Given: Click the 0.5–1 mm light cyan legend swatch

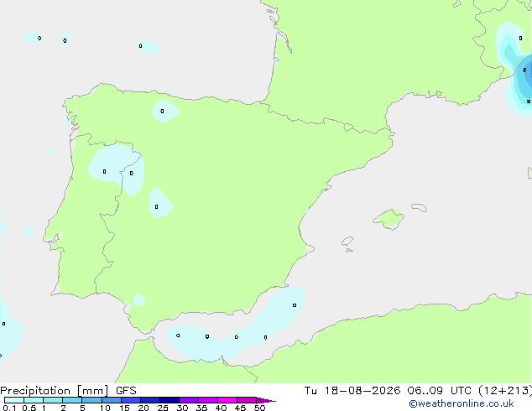Looking at the screenshot, I should pyautogui.click(x=34, y=400).
